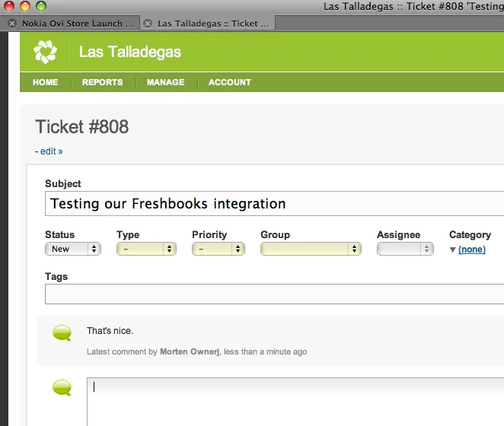Open the Type dropdown
Image resolution: width=504 pixels, height=426 pixels.
tap(146, 249)
